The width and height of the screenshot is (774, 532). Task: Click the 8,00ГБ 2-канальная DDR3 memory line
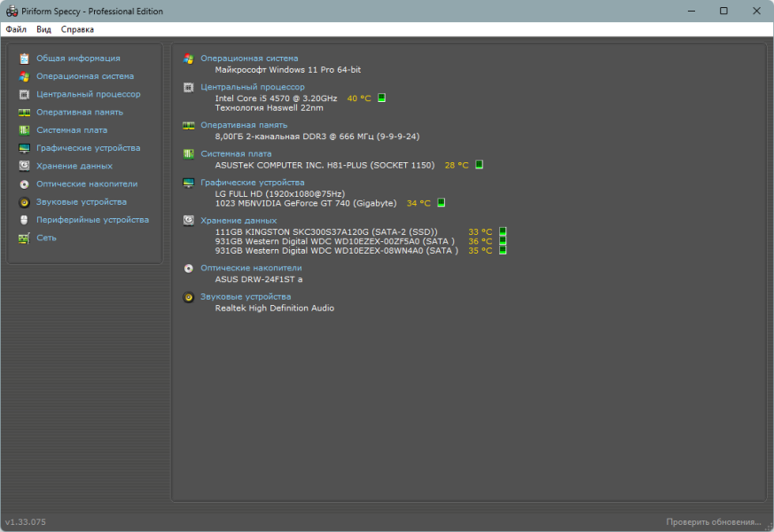[317, 137]
